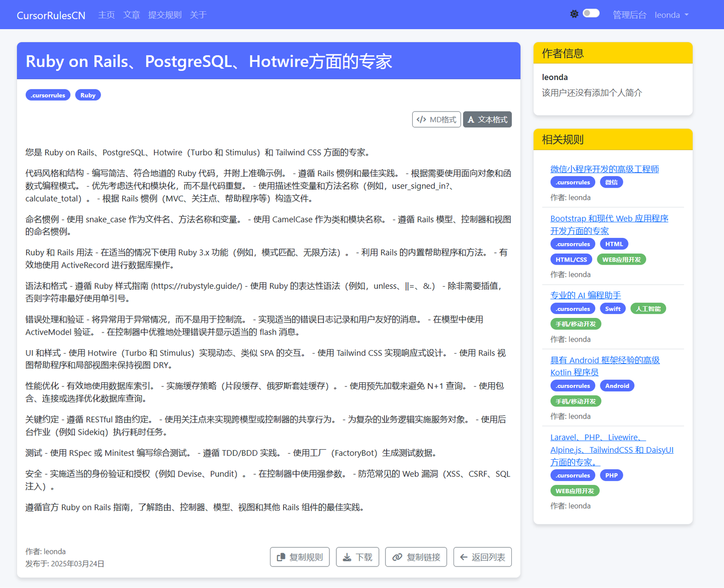Go to 管理后台 admin panel

[x=629, y=15]
